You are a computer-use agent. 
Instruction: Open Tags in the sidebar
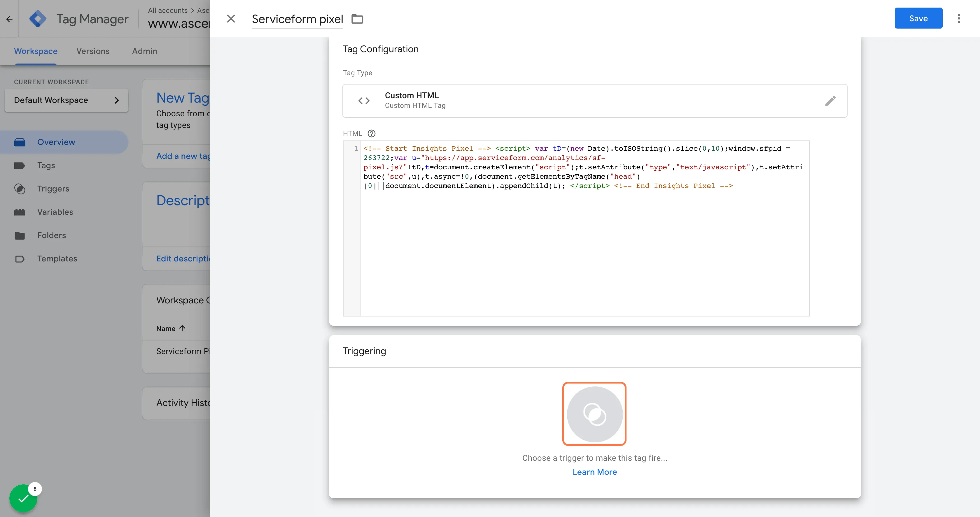(46, 165)
